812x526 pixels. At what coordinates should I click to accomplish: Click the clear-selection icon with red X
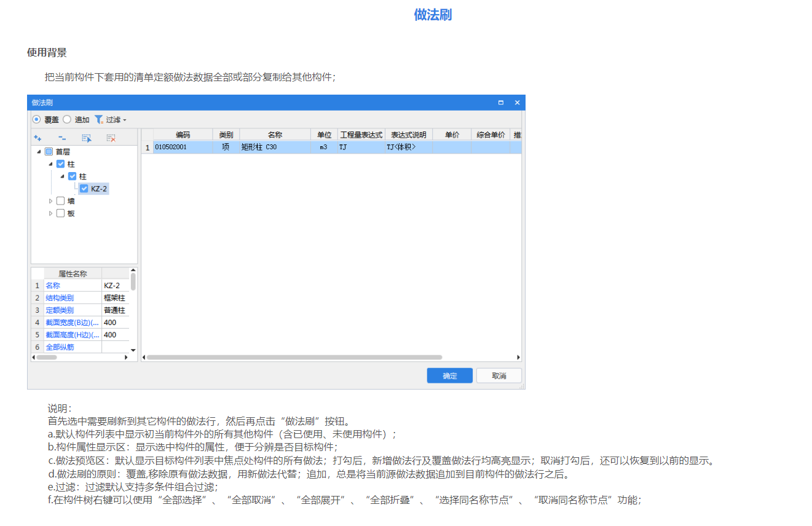pos(111,138)
